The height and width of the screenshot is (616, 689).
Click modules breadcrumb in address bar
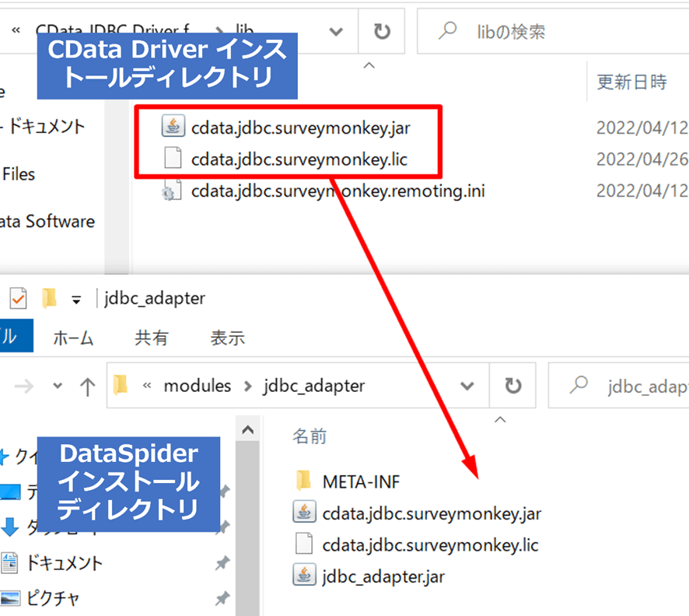198,386
